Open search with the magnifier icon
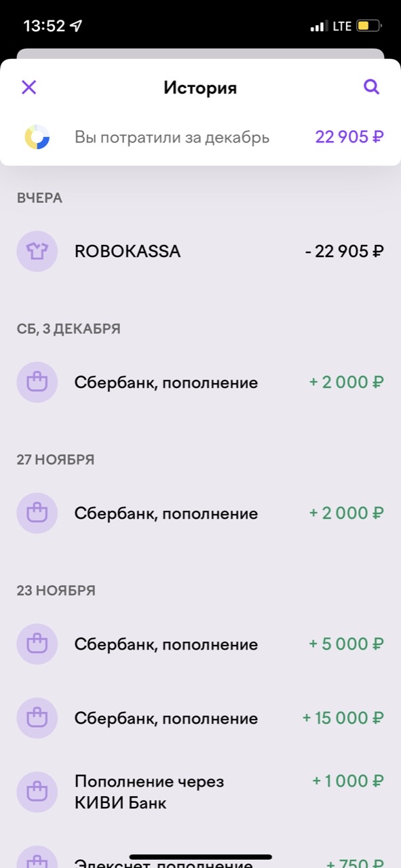Image resolution: width=401 pixels, height=868 pixels. tap(371, 87)
